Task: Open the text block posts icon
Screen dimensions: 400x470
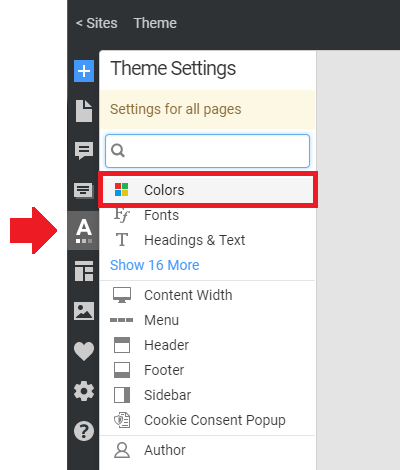Action: 84,190
